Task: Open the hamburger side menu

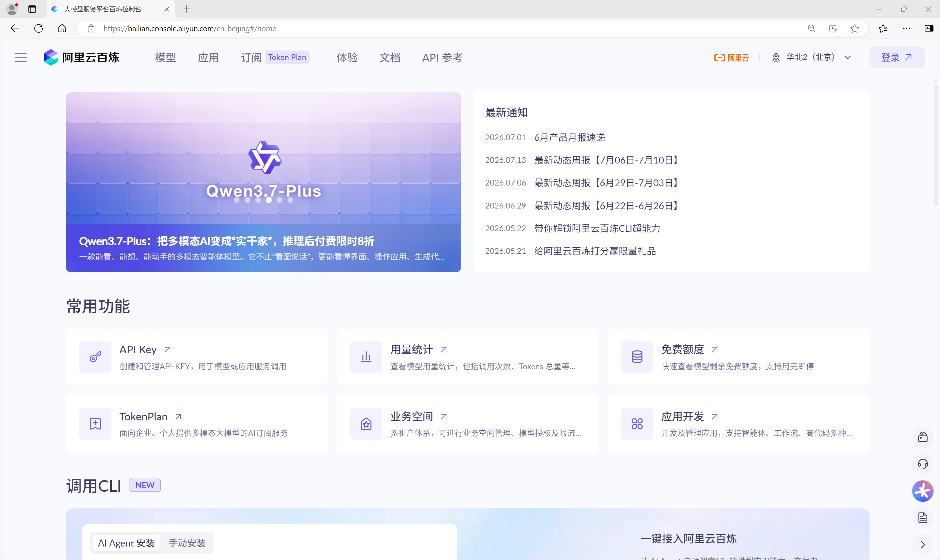Action: [x=21, y=57]
